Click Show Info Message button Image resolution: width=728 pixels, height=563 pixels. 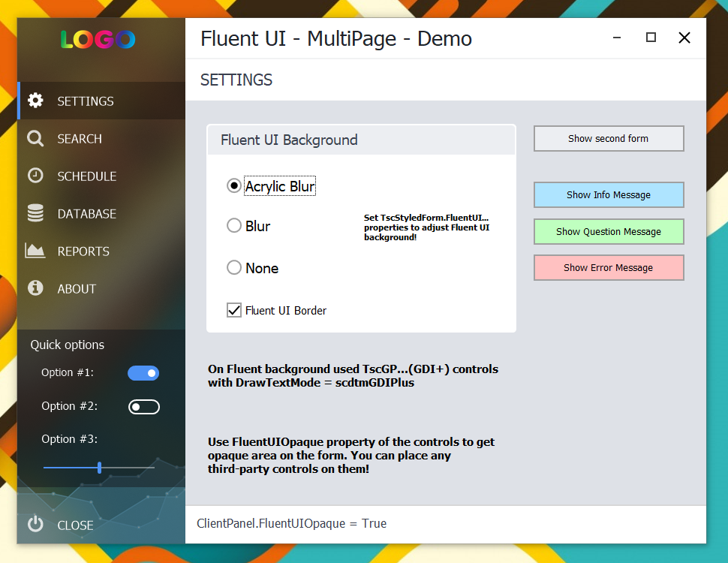click(x=609, y=194)
